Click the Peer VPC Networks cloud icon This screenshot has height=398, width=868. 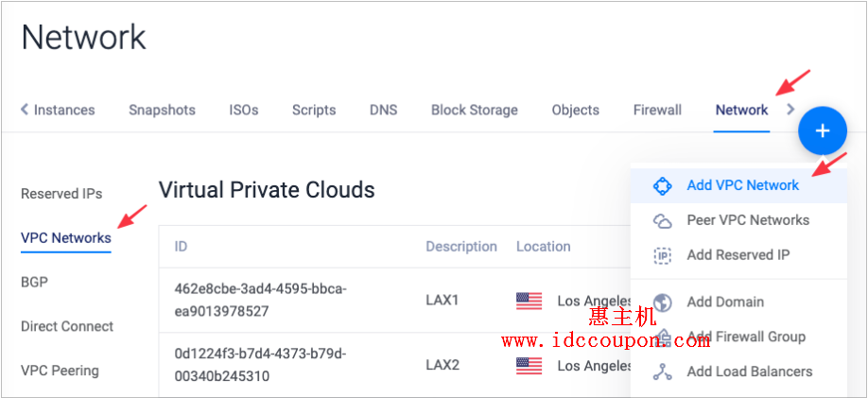coord(663,220)
